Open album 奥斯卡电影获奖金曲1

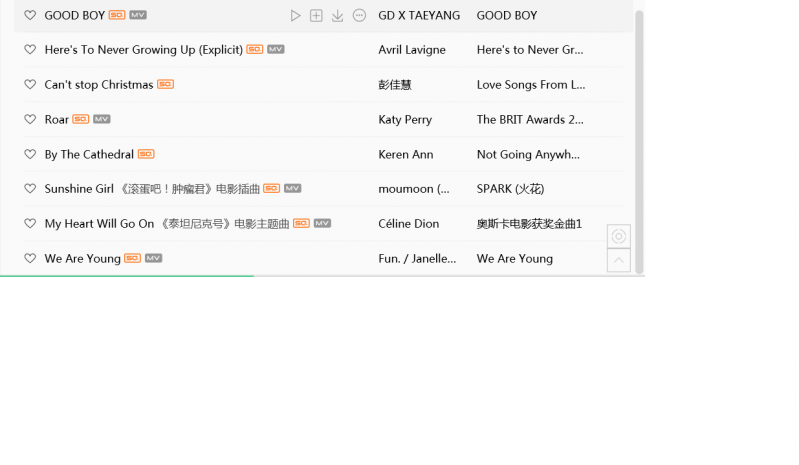pyautogui.click(x=529, y=224)
